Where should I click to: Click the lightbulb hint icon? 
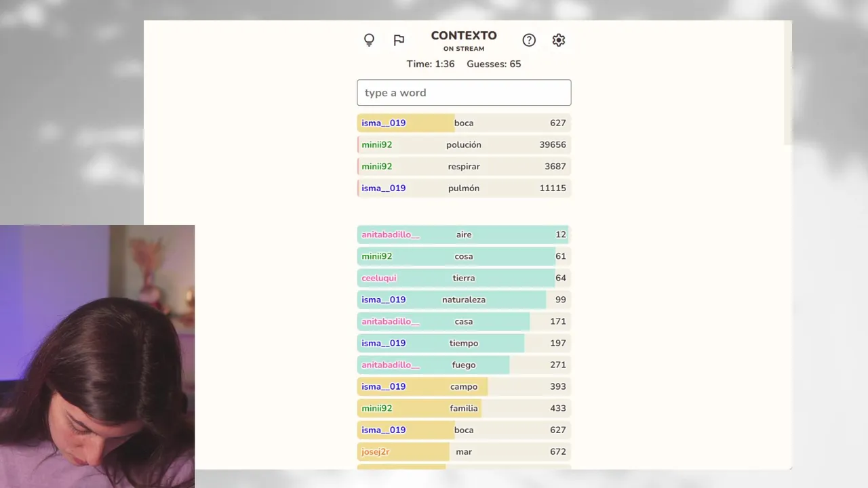click(369, 40)
